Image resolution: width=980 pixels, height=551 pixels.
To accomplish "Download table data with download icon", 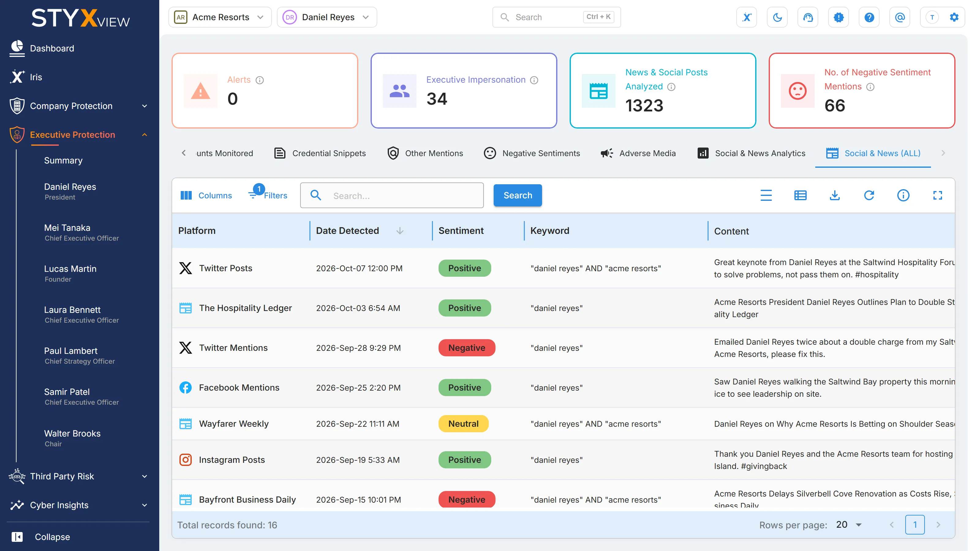I will pyautogui.click(x=835, y=196).
